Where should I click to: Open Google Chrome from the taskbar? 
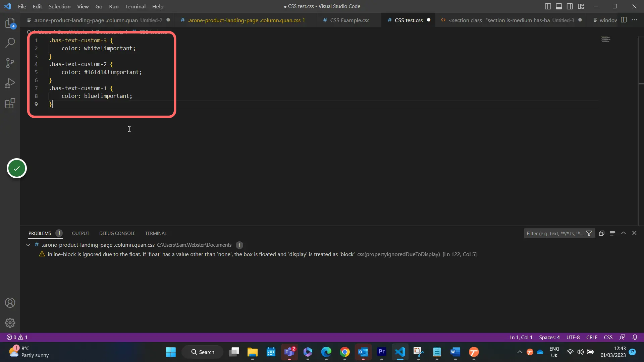pyautogui.click(x=345, y=352)
